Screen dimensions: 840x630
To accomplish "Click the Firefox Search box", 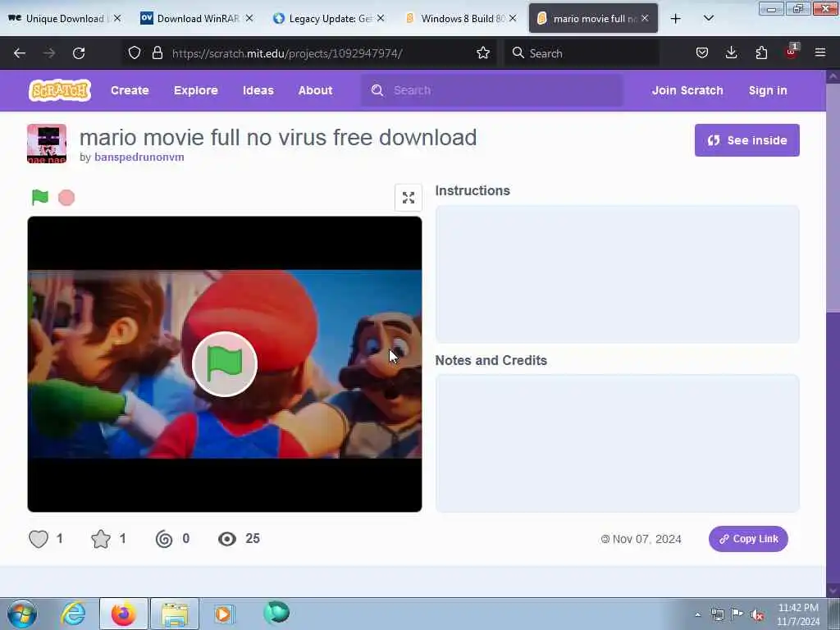I will point(582,53).
